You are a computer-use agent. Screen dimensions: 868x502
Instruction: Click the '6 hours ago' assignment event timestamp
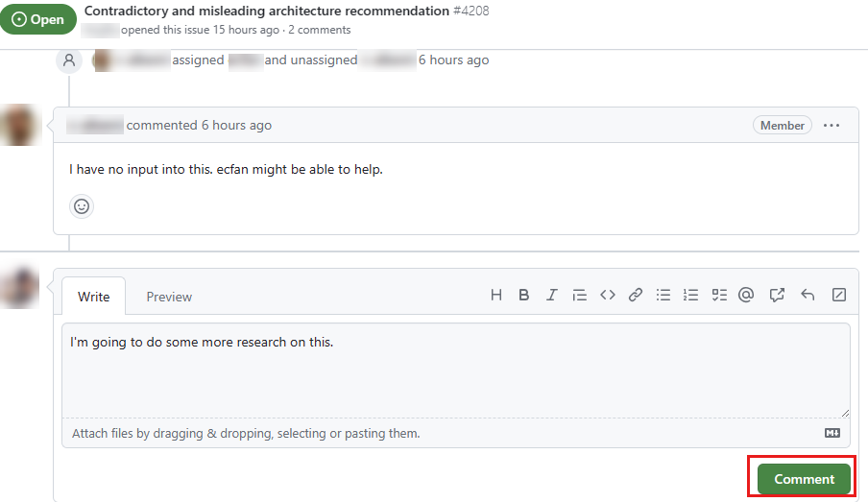coord(453,60)
